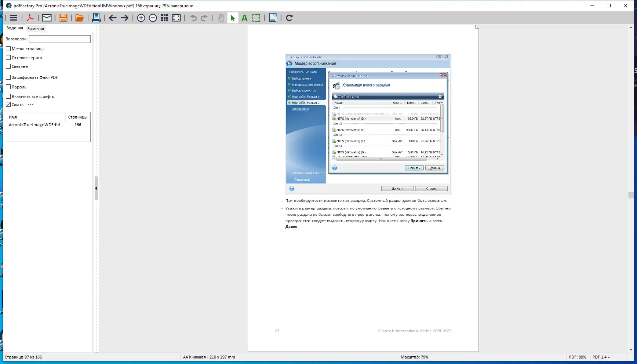
Task: Print the document with printer icon
Action: 96,18
